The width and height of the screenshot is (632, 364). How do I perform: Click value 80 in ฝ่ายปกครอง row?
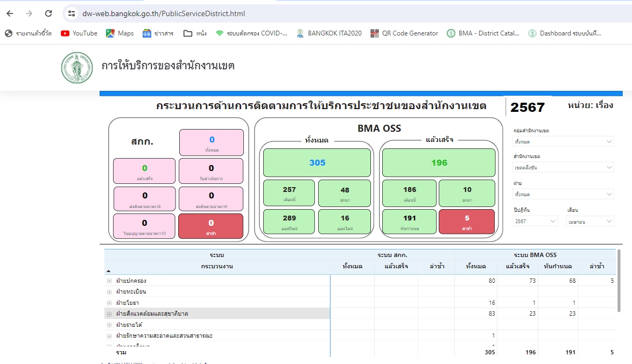tap(491, 281)
